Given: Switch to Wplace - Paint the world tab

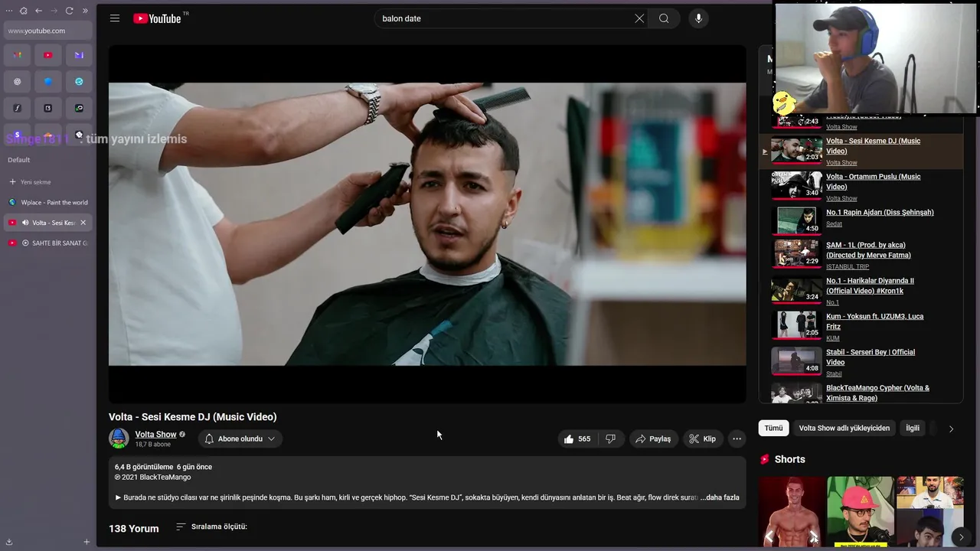Looking at the screenshot, I should click(x=47, y=203).
